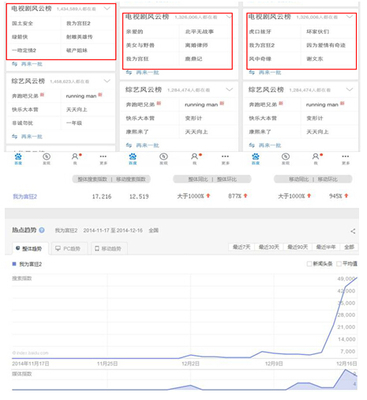Viewport: 367px width, 400px height.
Task: Collapse 电视剧风云榜 in the middle phone screen
Action: [x=229, y=17]
